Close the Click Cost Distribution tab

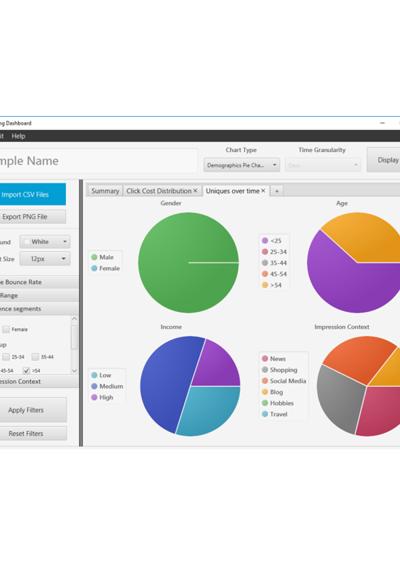point(195,191)
